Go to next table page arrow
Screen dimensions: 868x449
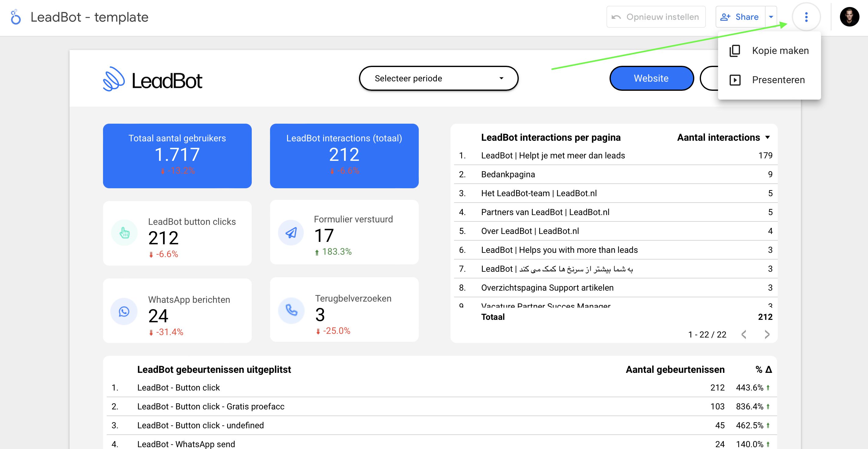(x=767, y=334)
